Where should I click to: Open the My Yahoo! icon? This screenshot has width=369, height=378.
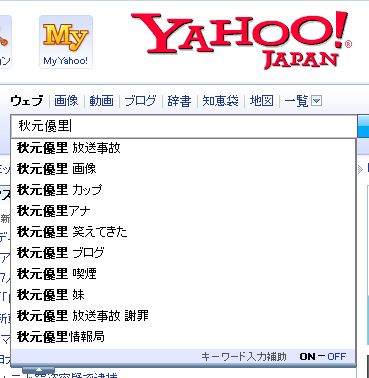click(x=66, y=42)
